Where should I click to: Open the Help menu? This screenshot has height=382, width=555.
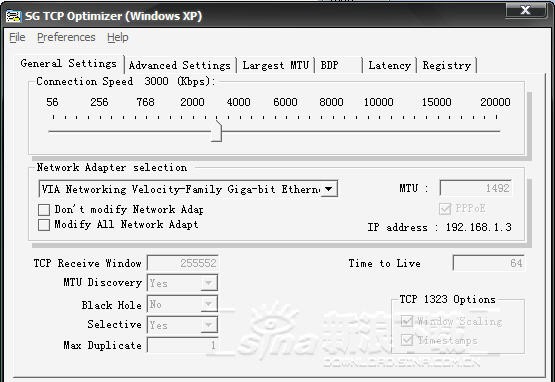118,37
